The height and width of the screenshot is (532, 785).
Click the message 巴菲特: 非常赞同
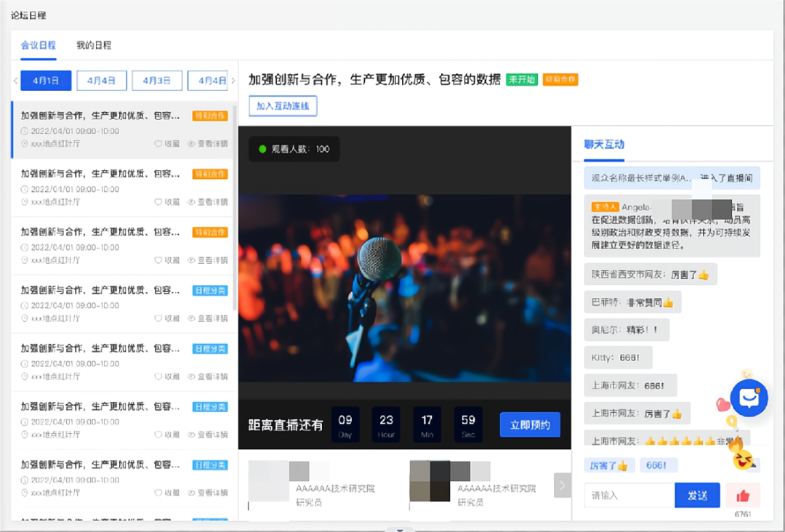632,302
